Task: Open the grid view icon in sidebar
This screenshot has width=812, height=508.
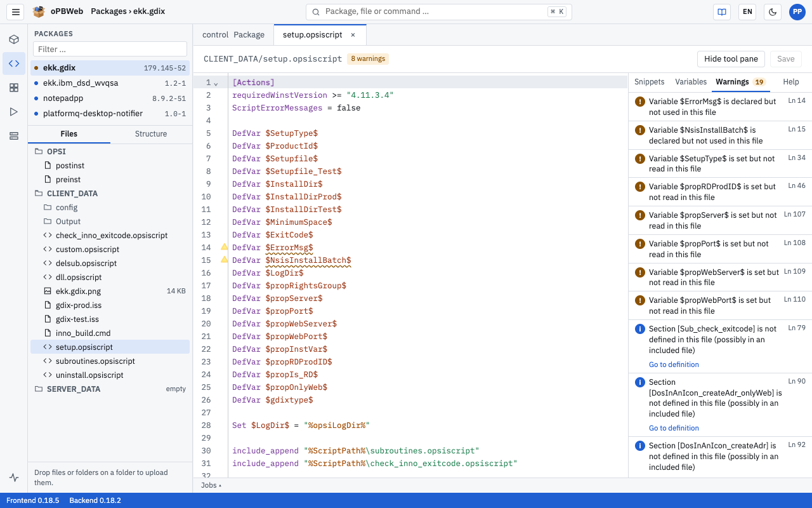Action: tap(14, 88)
